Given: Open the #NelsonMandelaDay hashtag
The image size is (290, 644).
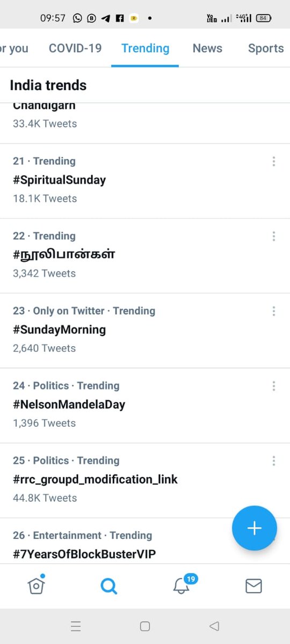Looking at the screenshot, I should (x=69, y=404).
